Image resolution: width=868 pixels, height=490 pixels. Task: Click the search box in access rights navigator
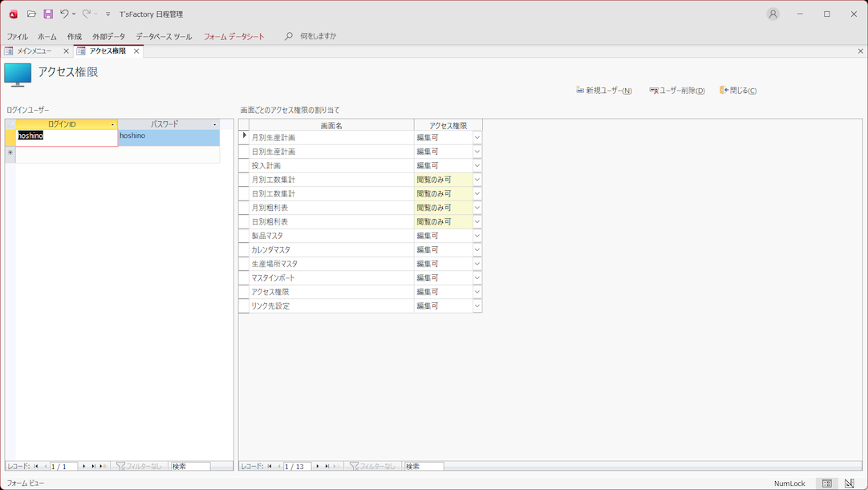tap(424, 466)
